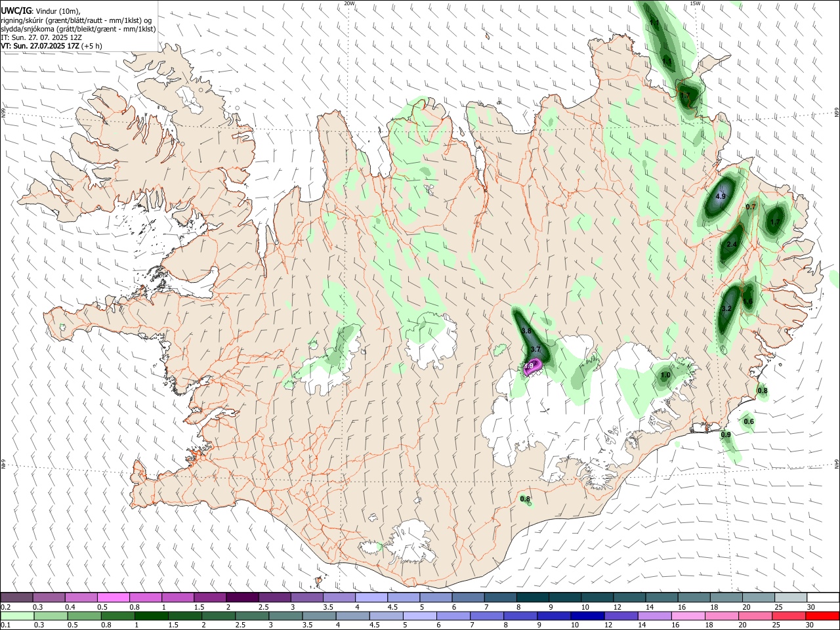Viewport: 840px width, 630px height.
Task: Click the 3.7 precipitation value
Action: tap(535, 349)
